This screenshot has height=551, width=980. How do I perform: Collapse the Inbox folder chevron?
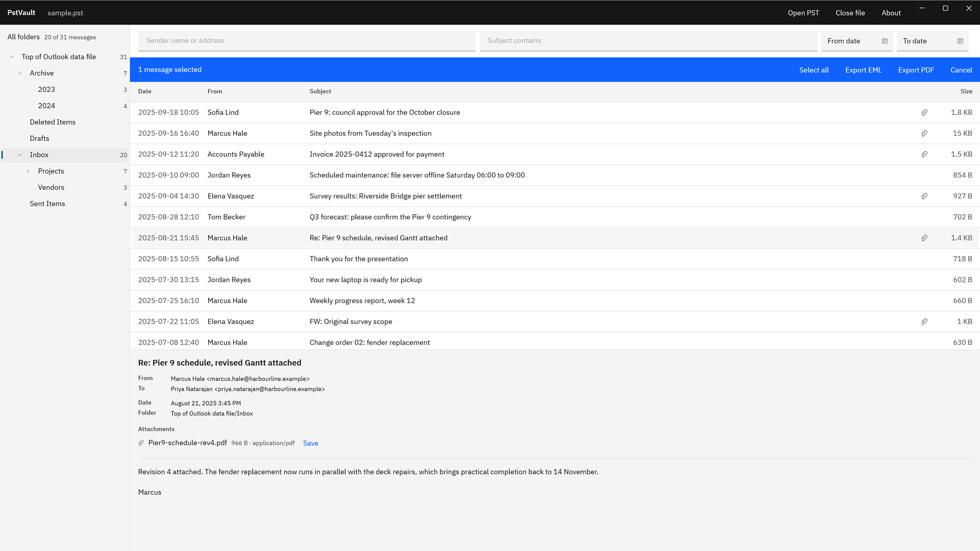20,155
